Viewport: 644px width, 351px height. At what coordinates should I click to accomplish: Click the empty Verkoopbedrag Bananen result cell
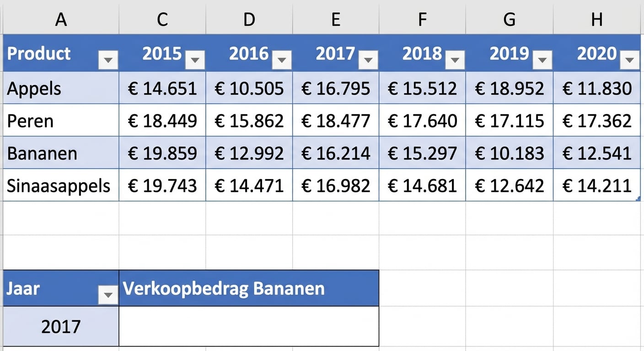(x=249, y=325)
